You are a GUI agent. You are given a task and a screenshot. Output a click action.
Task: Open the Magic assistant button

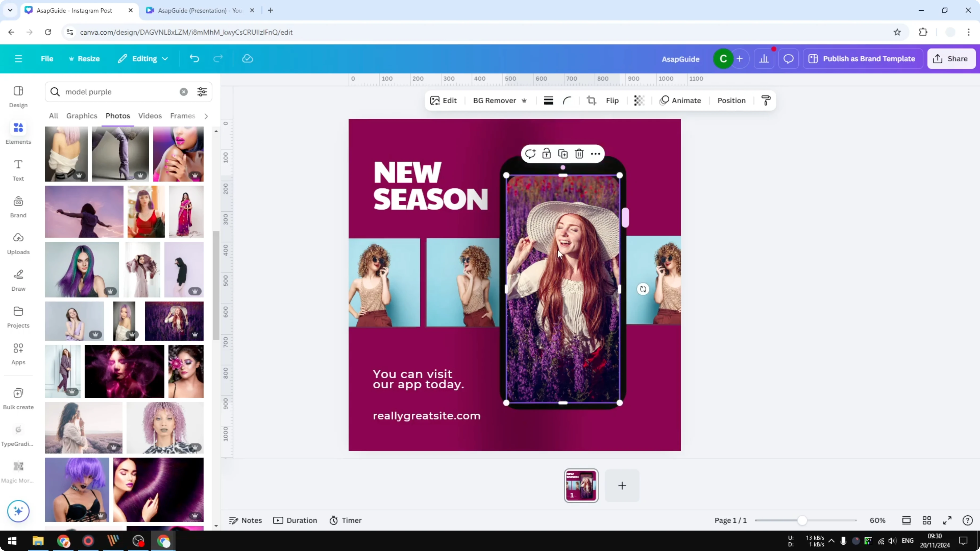click(18, 511)
